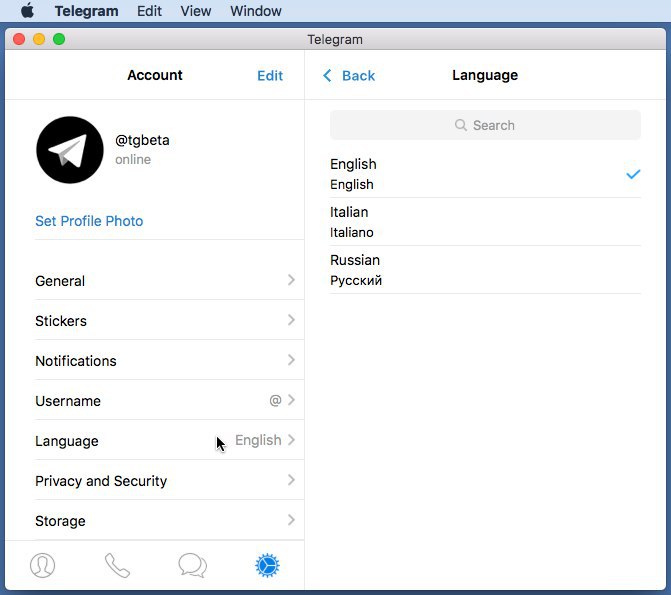Image resolution: width=671 pixels, height=595 pixels.
Task: Open the Stickers settings chevron
Action: tap(291, 320)
